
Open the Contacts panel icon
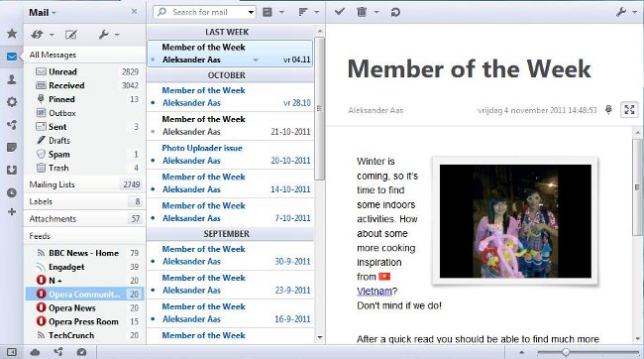tap(12, 79)
